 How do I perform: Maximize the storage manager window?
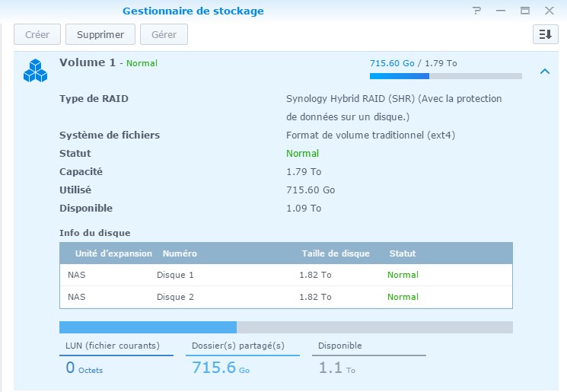tap(524, 11)
